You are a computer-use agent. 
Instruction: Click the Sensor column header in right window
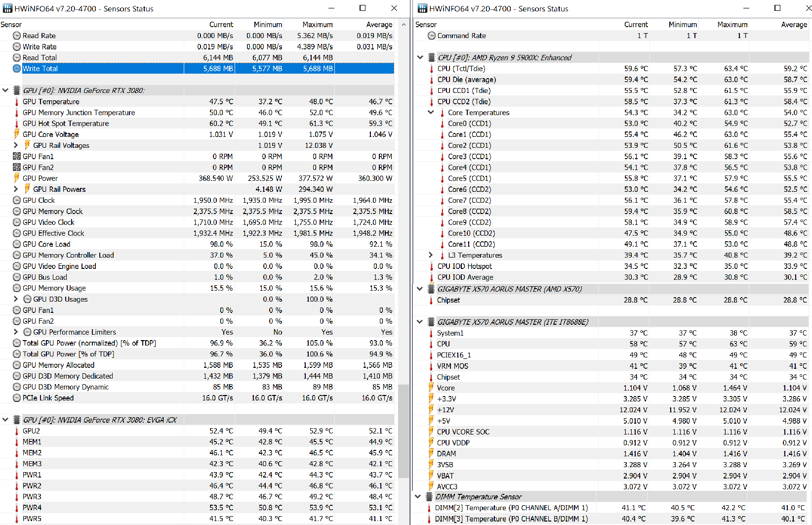tap(426, 24)
